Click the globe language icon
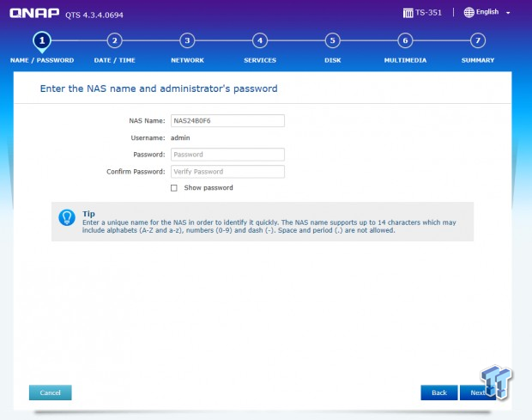532x420 pixels. [x=469, y=13]
